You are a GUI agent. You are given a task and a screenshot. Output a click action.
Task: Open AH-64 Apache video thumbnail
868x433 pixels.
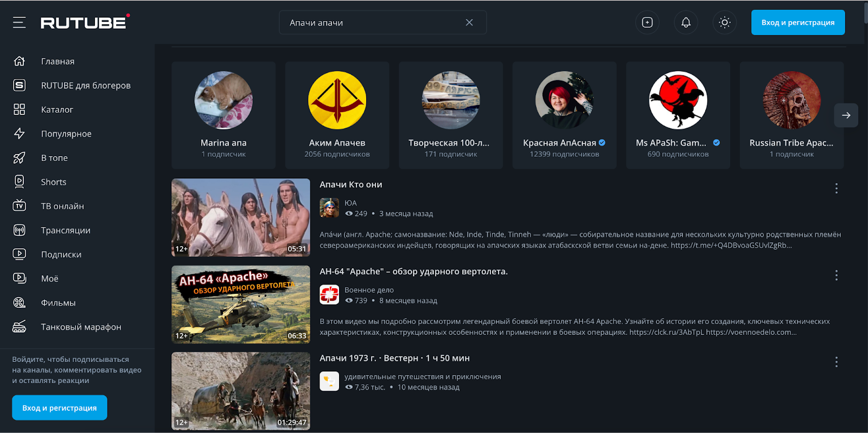pos(241,304)
